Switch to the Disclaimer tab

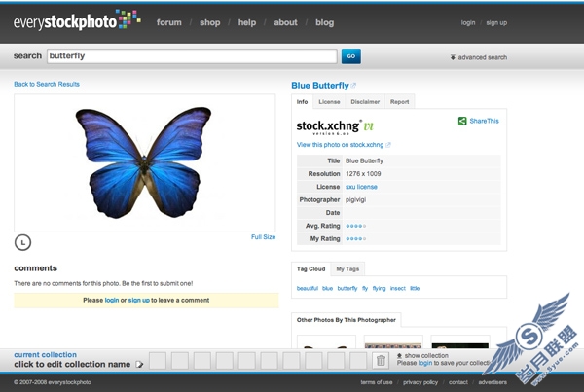pyautogui.click(x=365, y=101)
